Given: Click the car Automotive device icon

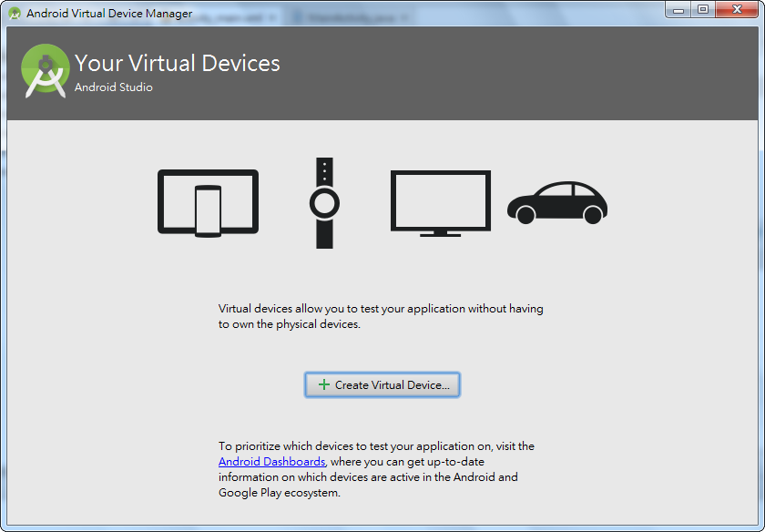Looking at the screenshot, I should 556,202.
